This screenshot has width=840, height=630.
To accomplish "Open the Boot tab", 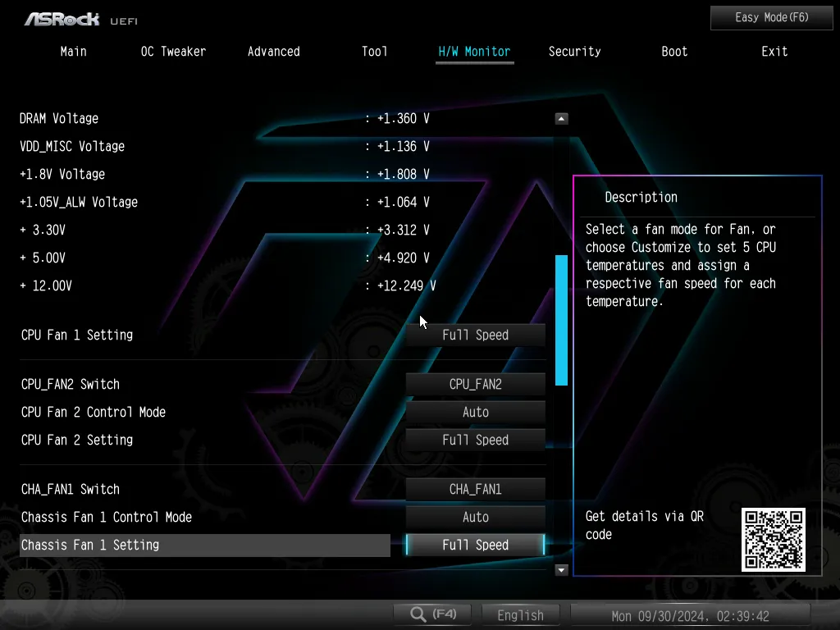I will click(674, 52).
